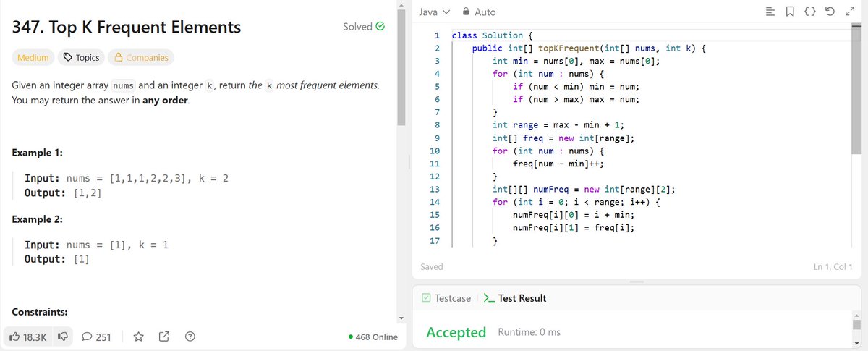Click the down arrow of description scrollbar
The width and height of the screenshot is (868, 351).
pyautogui.click(x=401, y=318)
